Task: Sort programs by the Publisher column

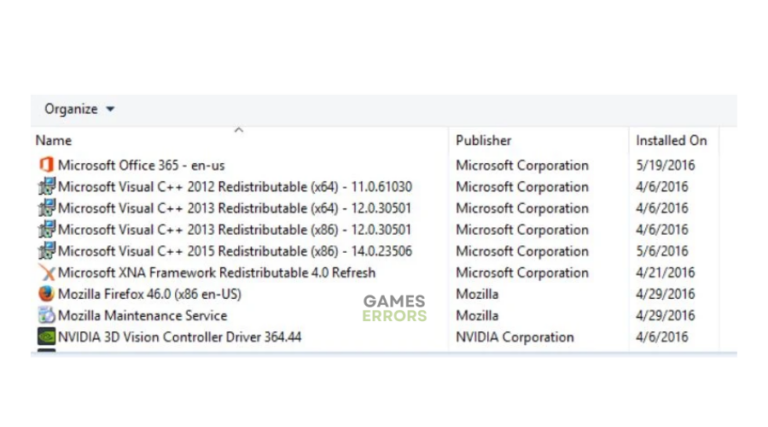Action: point(483,141)
